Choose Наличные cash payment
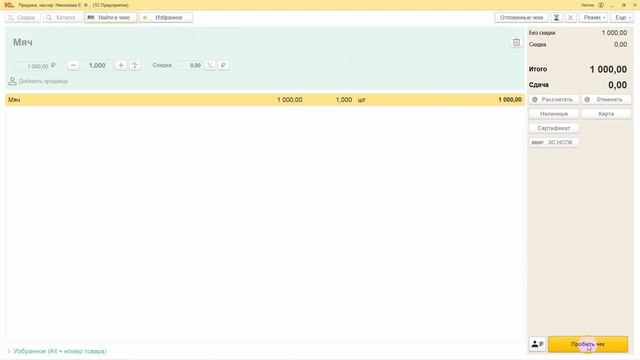The width and height of the screenshot is (640, 360). 553,114
